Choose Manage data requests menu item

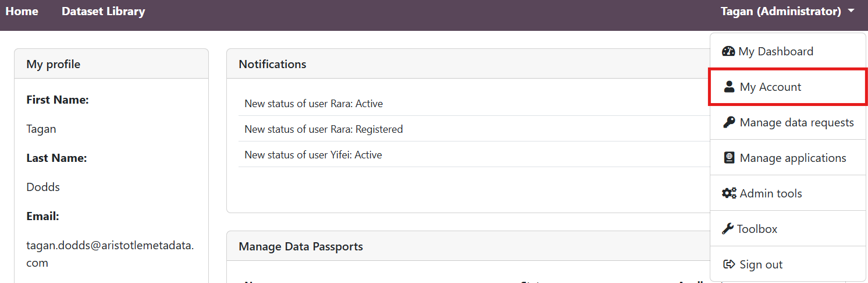pyautogui.click(x=796, y=122)
